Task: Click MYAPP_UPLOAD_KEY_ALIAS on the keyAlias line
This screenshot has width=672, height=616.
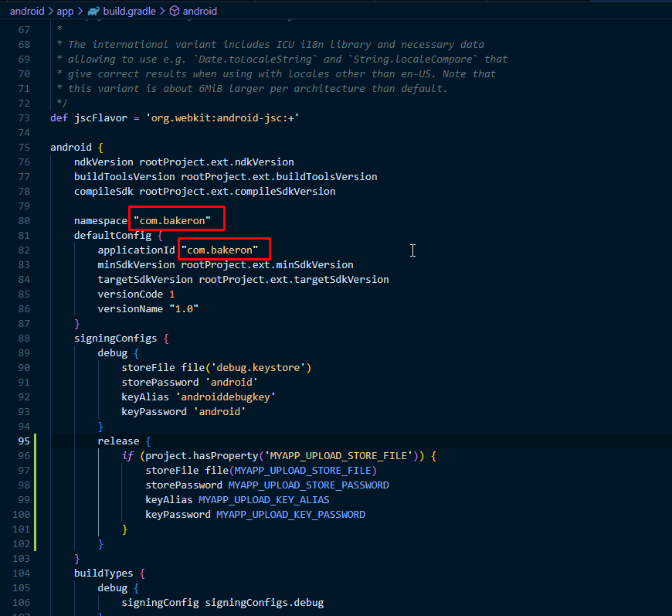Action: point(263,500)
